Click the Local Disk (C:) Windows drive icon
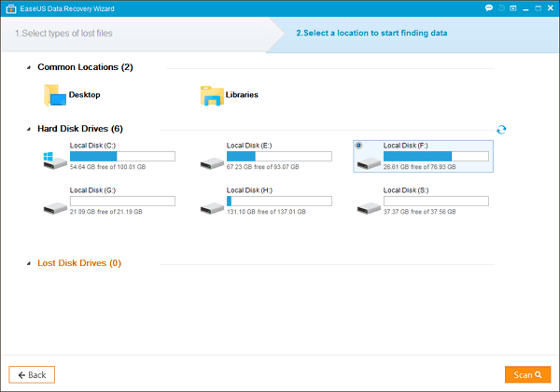This screenshot has width=560, height=392. click(x=55, y=161)
